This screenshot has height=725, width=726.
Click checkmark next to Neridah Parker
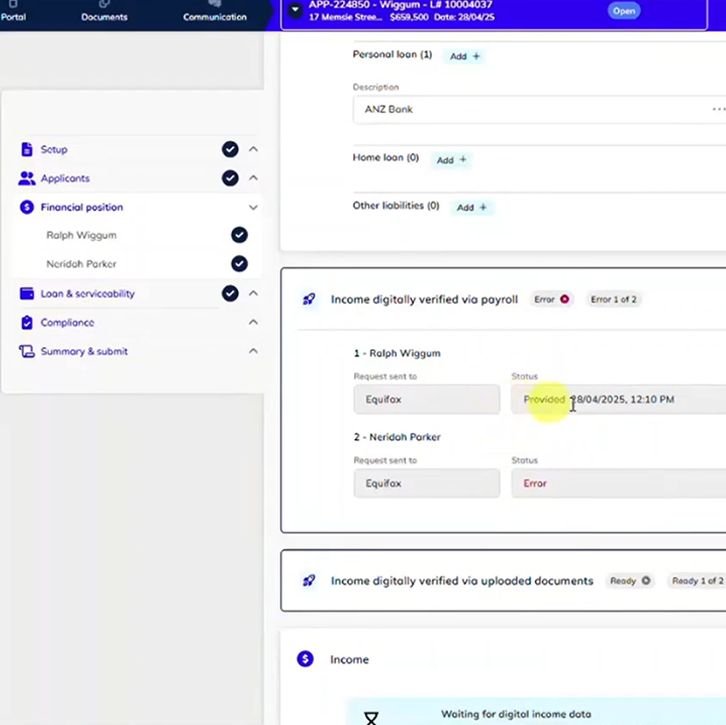239,264
